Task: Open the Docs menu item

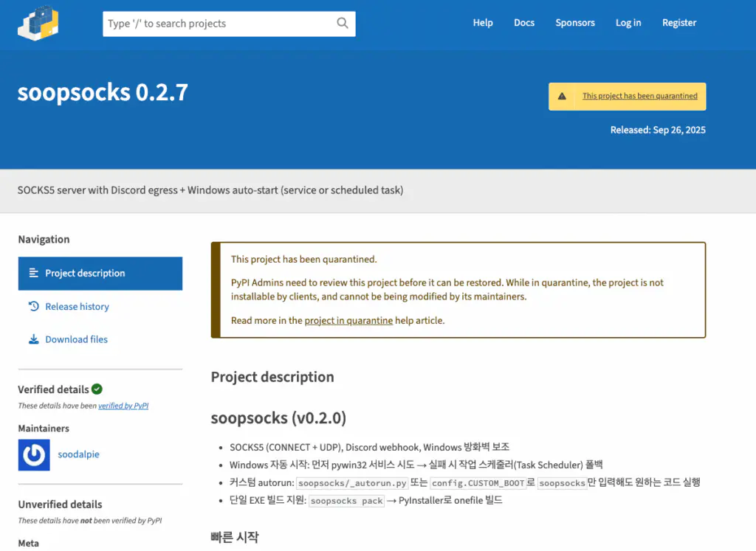Action: click(523, 23)
